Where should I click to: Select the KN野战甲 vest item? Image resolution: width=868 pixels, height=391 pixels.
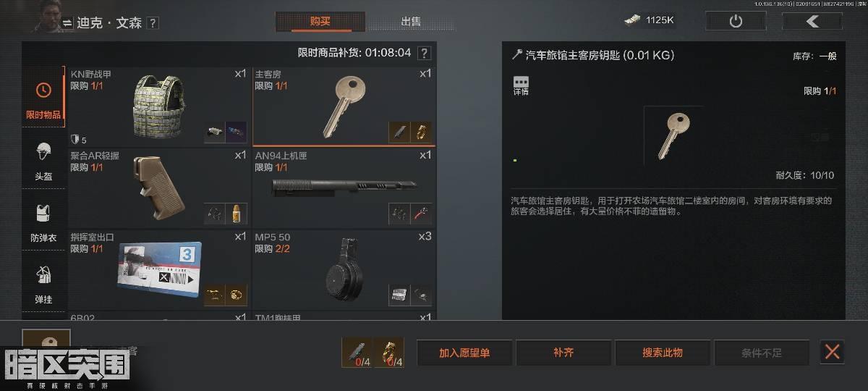coord(159,106)
